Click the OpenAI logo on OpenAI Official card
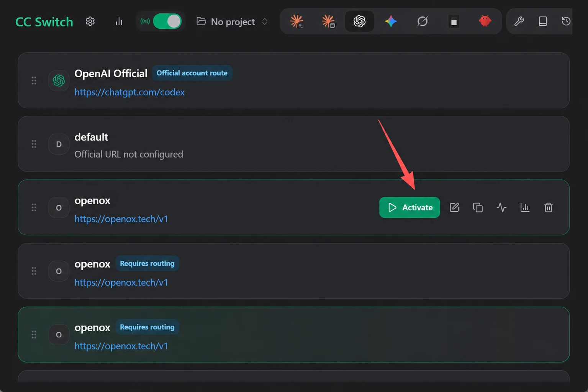 [59, 80]
